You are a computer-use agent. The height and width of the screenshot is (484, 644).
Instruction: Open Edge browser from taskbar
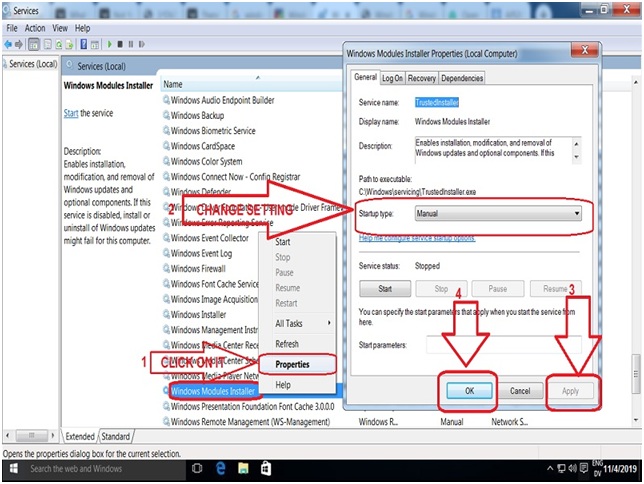click(x=221, y=468)
